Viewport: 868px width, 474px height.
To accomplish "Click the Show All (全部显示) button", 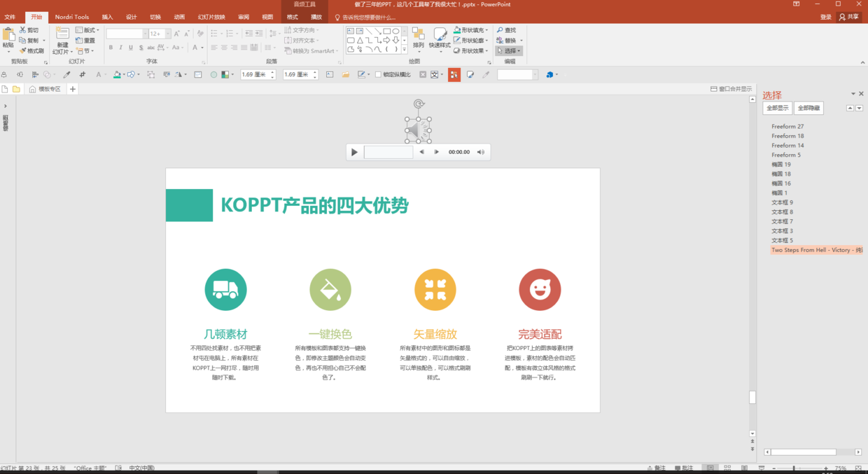I will (x=777, y=108).
